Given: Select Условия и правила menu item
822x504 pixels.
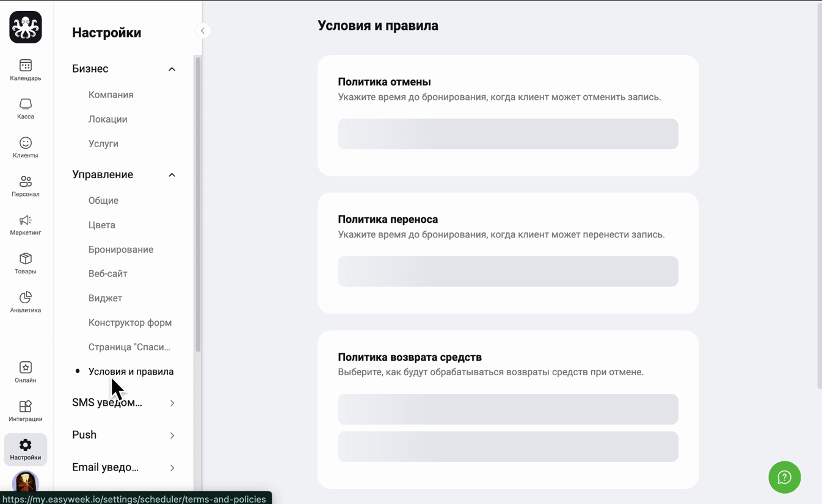Looking at the screenshot, I should pyautogui.click(x=131, y=371).
